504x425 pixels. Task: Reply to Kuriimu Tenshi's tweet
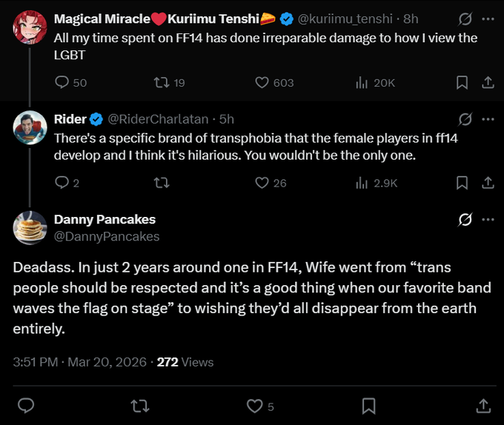[62, 83]
